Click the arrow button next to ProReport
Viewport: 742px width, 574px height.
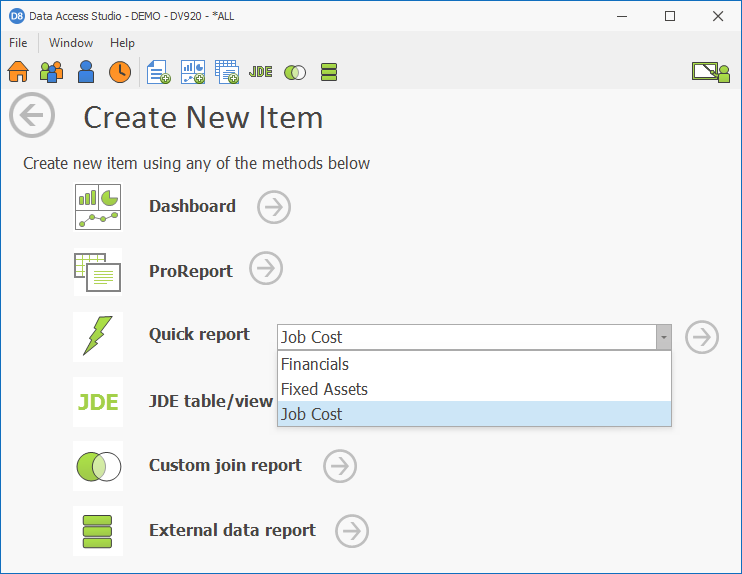266,268
